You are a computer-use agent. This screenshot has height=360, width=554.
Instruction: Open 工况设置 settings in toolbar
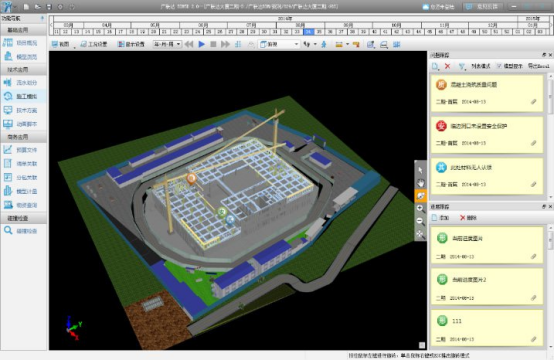94,44
